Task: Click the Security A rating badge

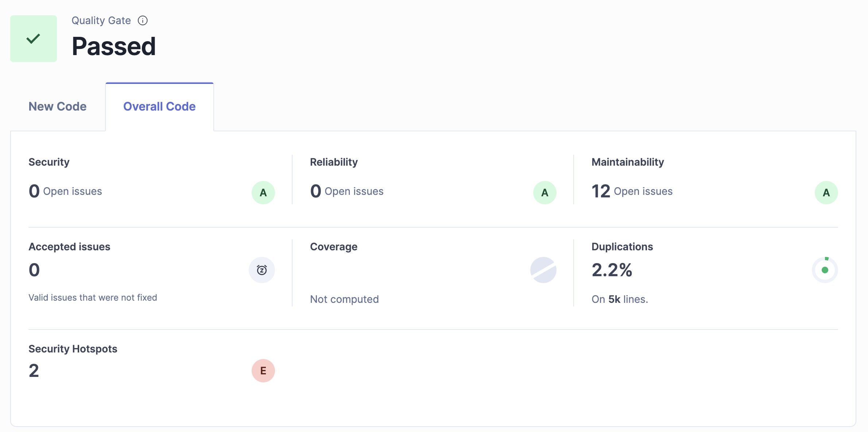Action: coord(263,193)
